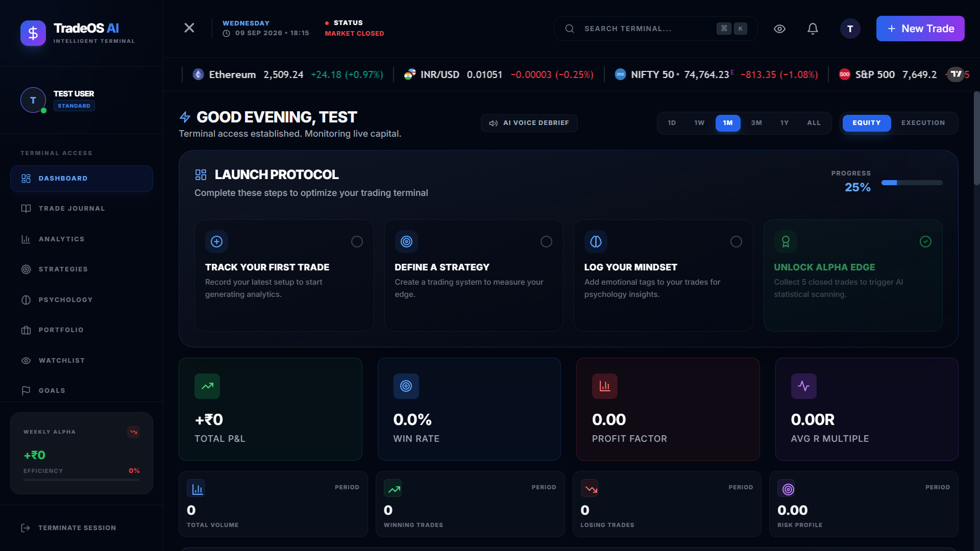Select the 3M time range
980x551 pixels.
(756, 123)
